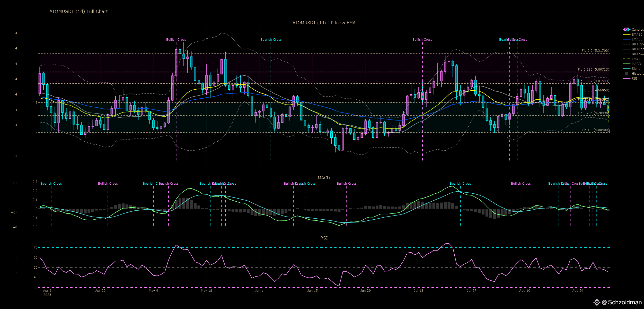Screen dimensions: 644x309
Task: Click the first Bullish Cross price annotation
Action: [x=176, y=40]
